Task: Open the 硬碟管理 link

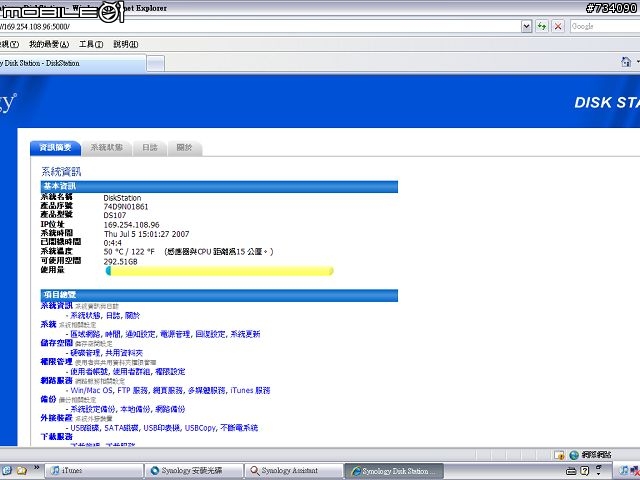Action: pos(85,353)
